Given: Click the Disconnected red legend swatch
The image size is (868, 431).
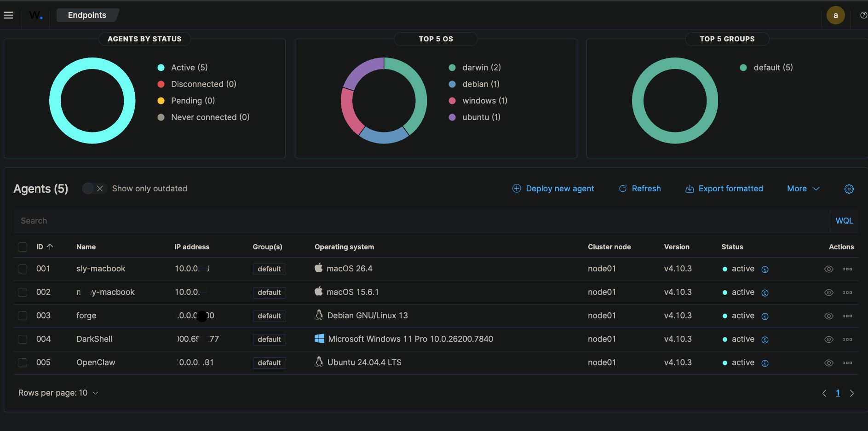Looking at the screenshot, I should pyautogui.click(x=161, y=84).
